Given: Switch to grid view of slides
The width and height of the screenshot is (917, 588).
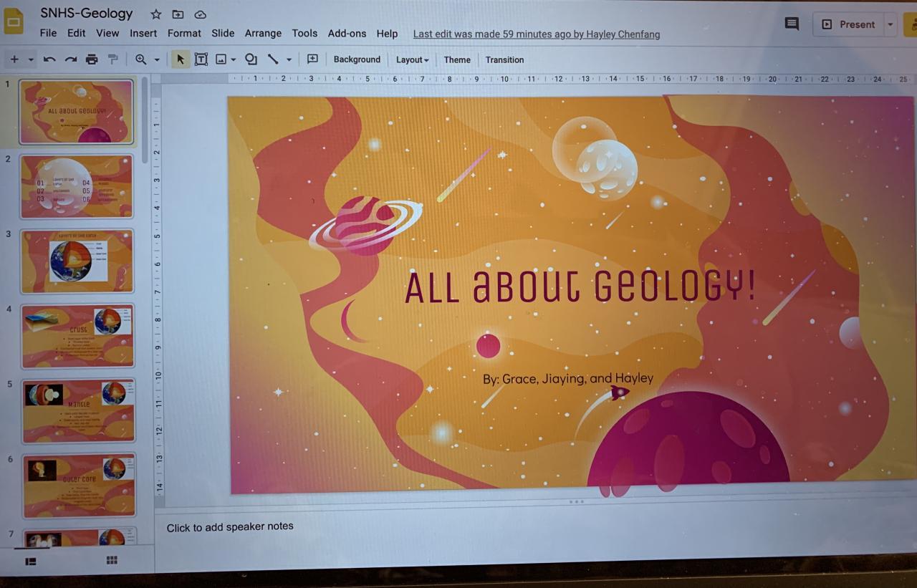Looking at the screenshot, I should 112,560.
